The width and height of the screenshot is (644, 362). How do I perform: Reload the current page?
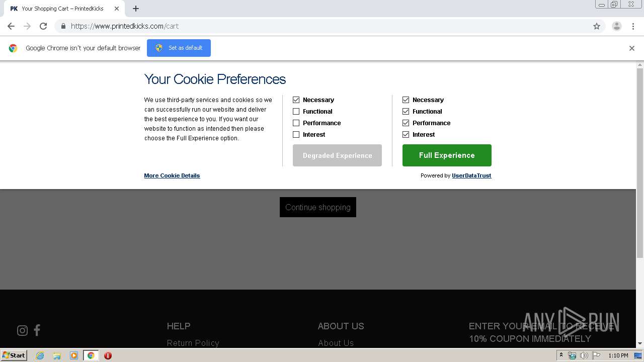[x=43, y=26]
